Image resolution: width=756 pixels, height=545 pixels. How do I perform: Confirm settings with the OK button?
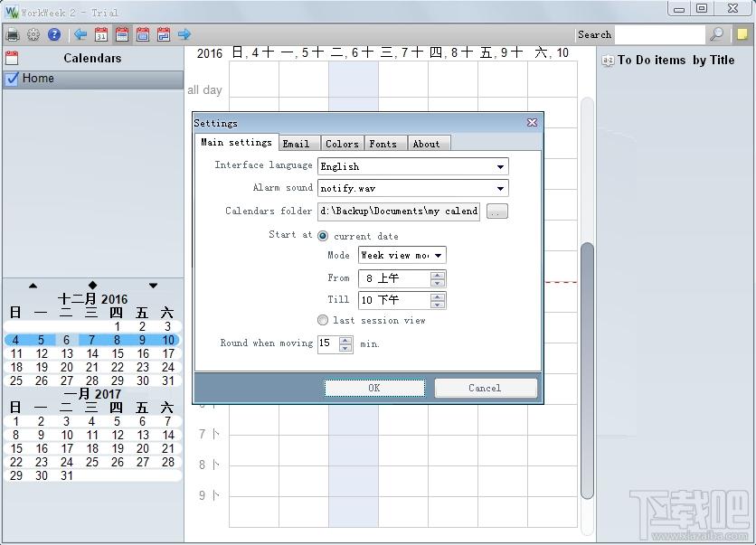(x=374, y=388)
